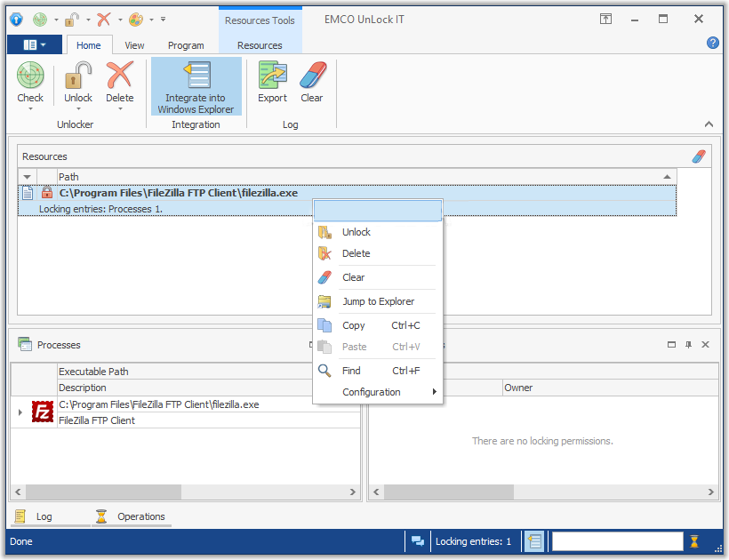The width and height of the screenshot is (729, 560).
Task: Click the feedback chat icon in the status bar
Action: (x=417, y=540)
